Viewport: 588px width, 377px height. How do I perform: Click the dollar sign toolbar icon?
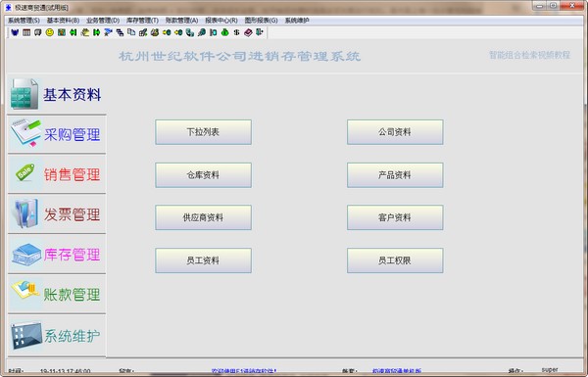coord(236,32)
